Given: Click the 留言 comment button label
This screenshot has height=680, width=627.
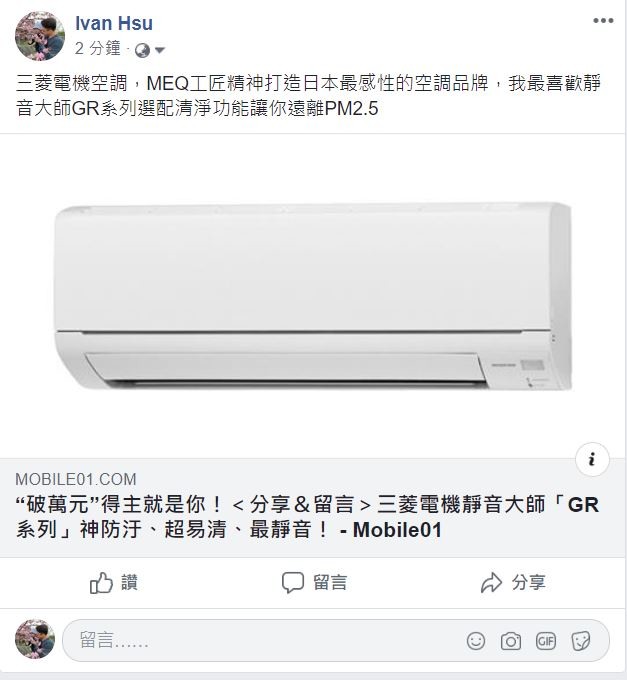Looking at the screenshot, I should pyautogui.click(x=330, y=582).
